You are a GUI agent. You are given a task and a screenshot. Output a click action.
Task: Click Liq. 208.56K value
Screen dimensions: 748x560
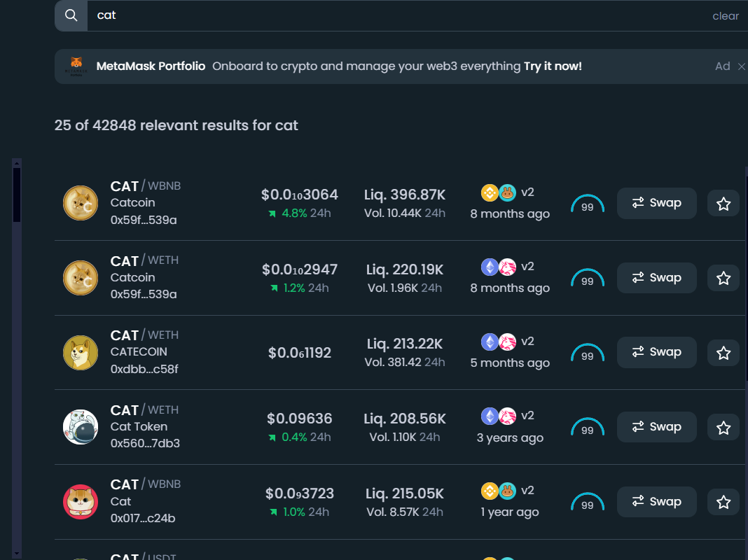tap(405, 419)
